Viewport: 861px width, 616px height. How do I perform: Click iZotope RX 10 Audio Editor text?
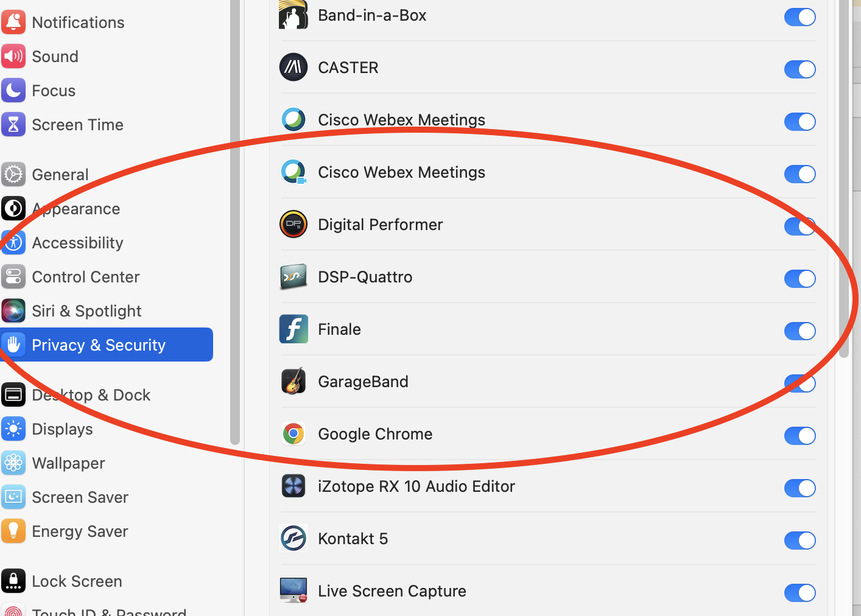tap(416, 486)
